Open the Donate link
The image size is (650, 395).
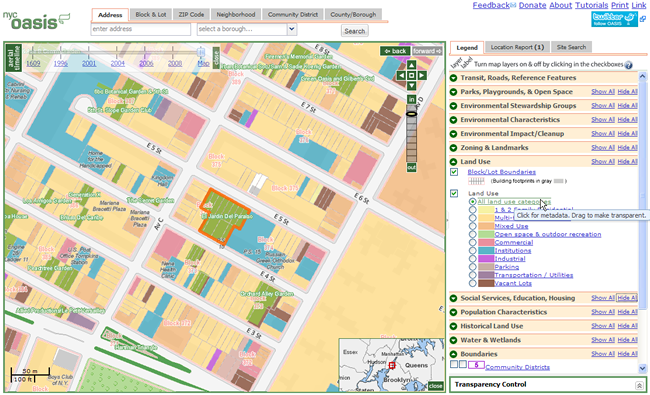point(532,5)
